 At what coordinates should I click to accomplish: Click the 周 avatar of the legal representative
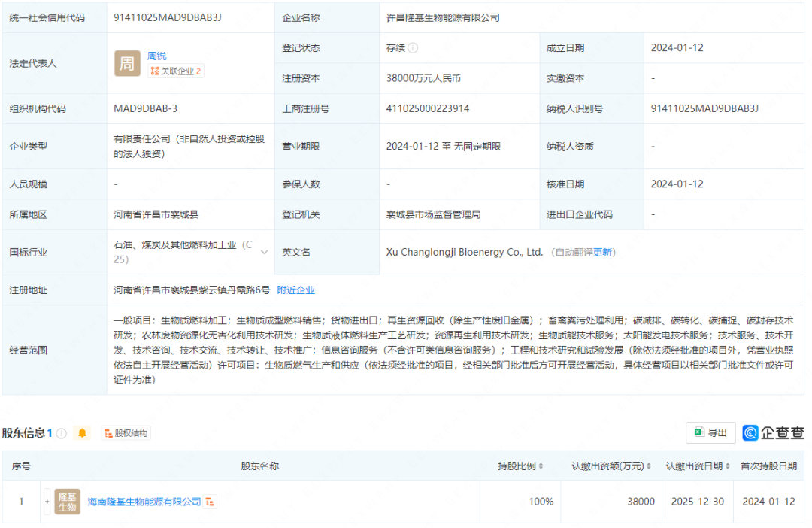(127, 63)
